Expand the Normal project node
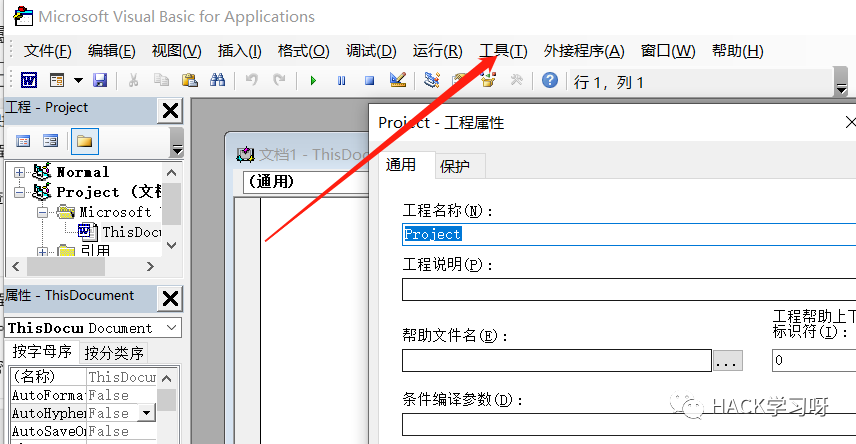Viewport: 856px width, 444px height. (19, 173)
